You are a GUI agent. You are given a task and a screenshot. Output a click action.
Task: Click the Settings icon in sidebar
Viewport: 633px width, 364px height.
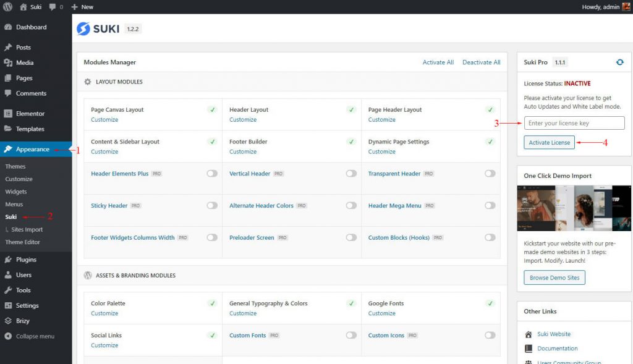[7, 305]
